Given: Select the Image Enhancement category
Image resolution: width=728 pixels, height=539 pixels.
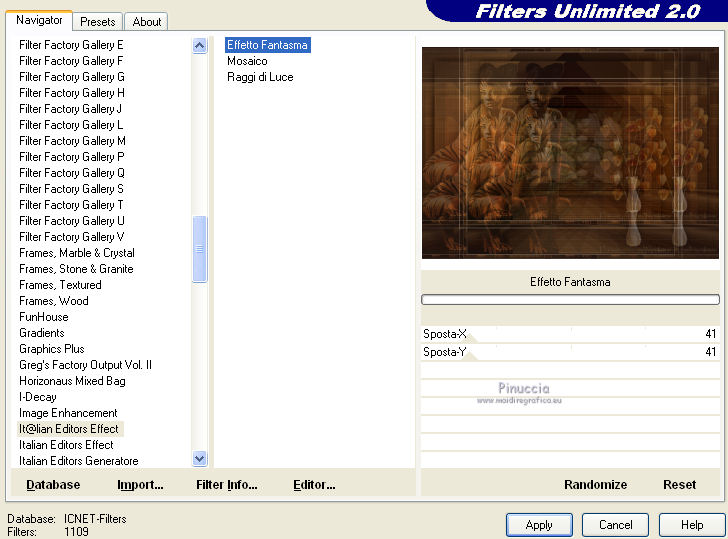Looking at the screenshot, I should coord(68,413).
